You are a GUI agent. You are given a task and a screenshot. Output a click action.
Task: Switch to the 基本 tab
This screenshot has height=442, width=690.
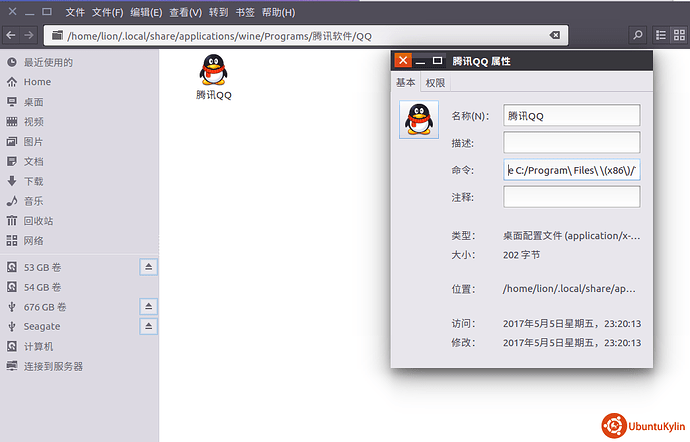tap(405, 83)
